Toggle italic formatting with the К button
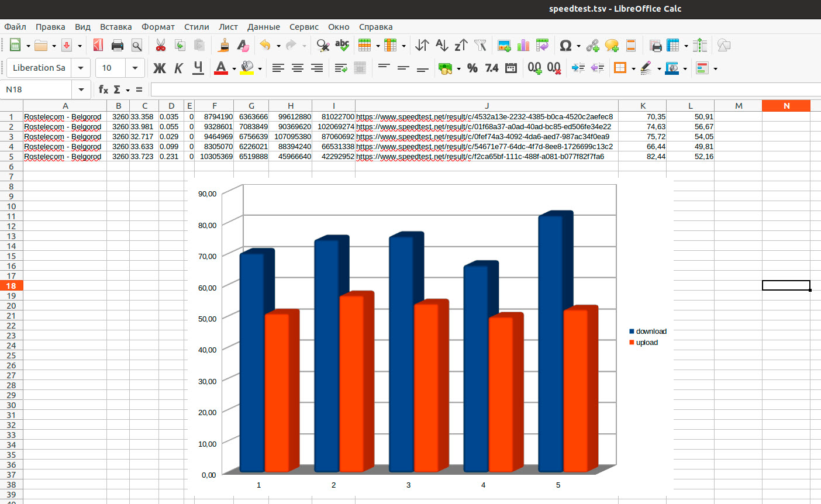 tap(178, 68)
